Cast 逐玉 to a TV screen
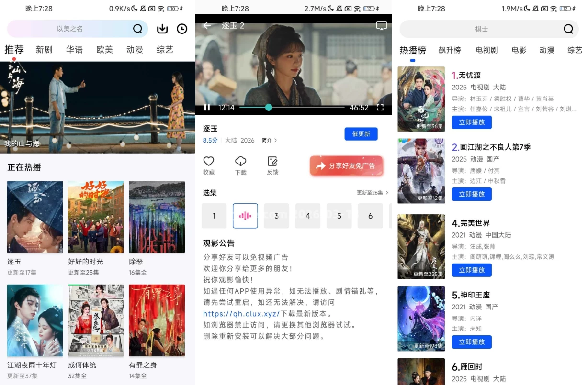 [x=382, y=25]
